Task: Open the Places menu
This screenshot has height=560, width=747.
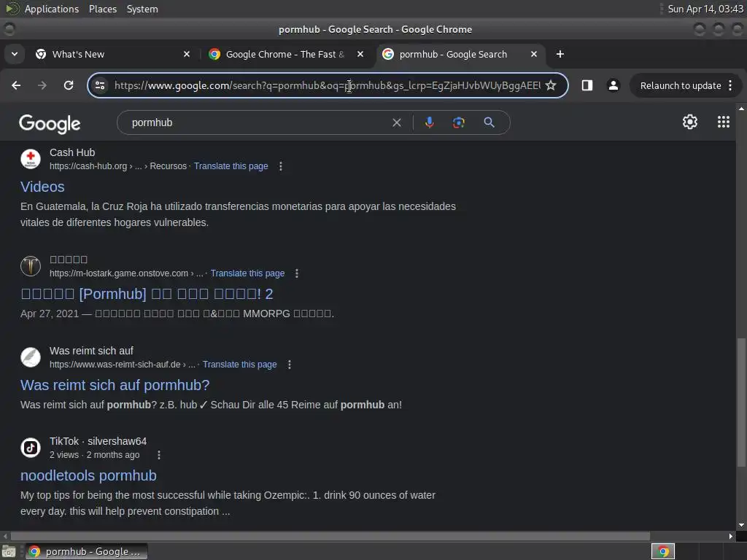Action: tap(103, 9)
